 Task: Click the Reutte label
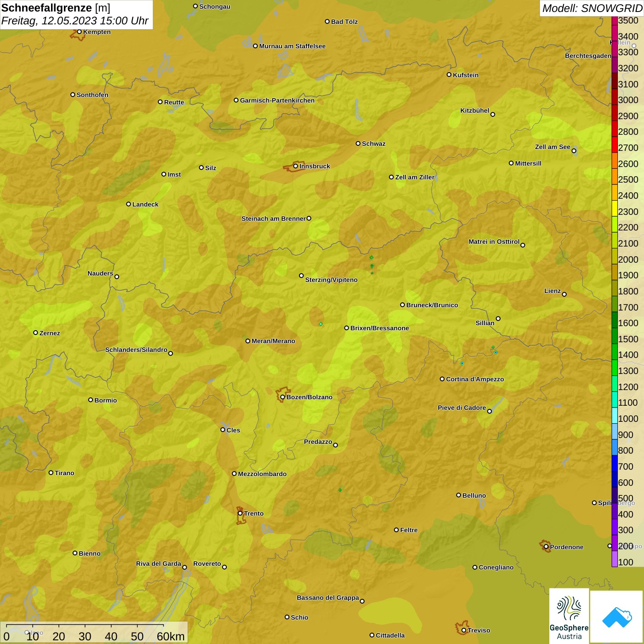(x=174, y=102)
